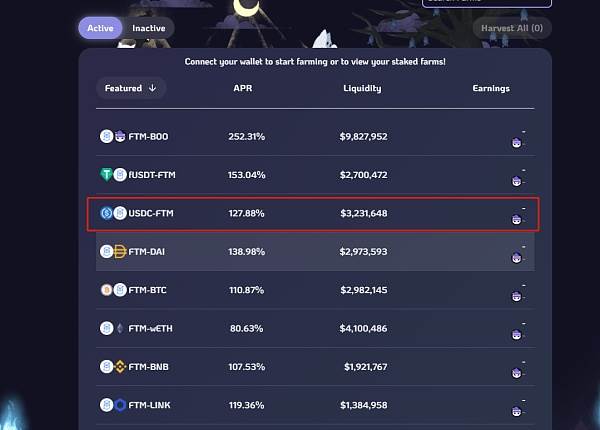Image resolution: width=600 pixels, height=430 pixels.
Task: Click the fUSDT Tether token icon
Action: click(106, 174)
